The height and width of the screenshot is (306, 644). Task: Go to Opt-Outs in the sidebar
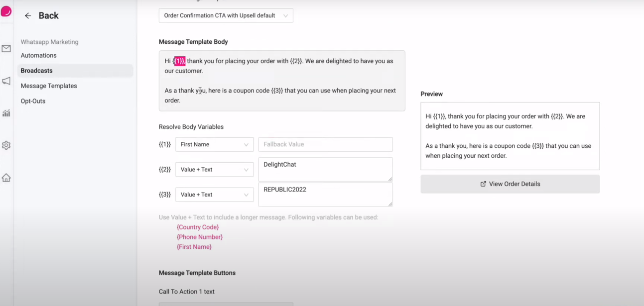[x=33, y=101]
